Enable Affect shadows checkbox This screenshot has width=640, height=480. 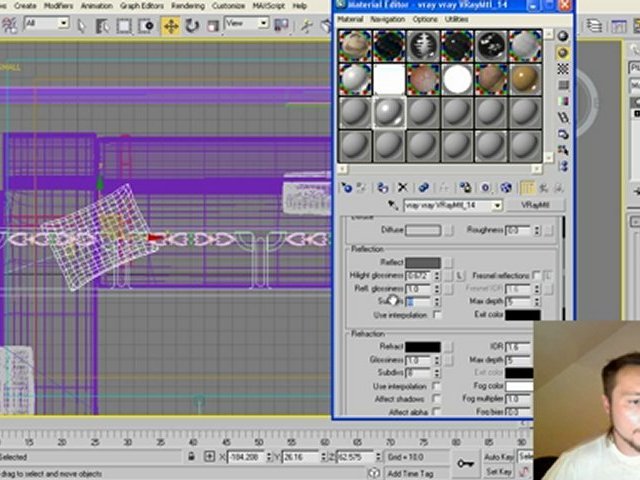pos(437,399)
